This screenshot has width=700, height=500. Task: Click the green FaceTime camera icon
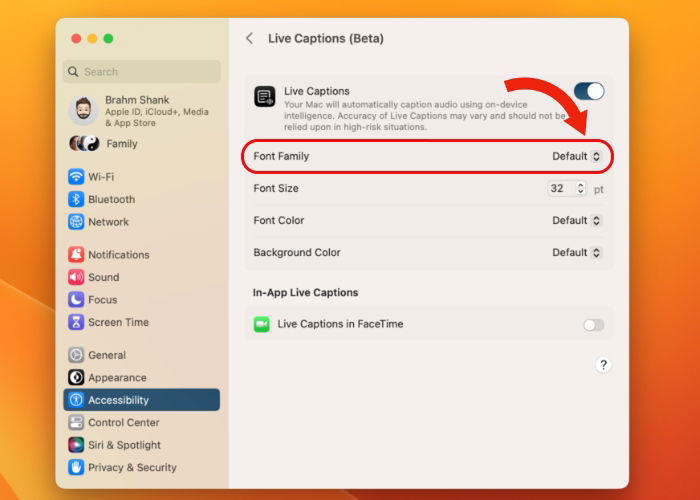tap(262, 325)
